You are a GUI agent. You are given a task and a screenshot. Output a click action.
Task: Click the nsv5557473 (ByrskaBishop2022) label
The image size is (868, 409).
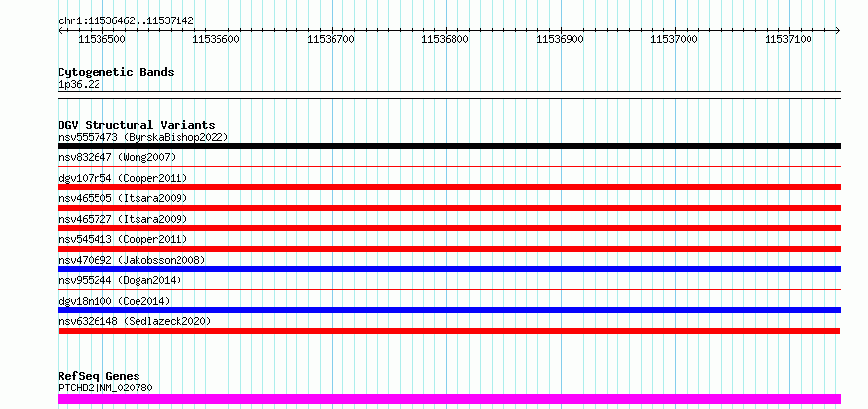(x=143, y=137)
